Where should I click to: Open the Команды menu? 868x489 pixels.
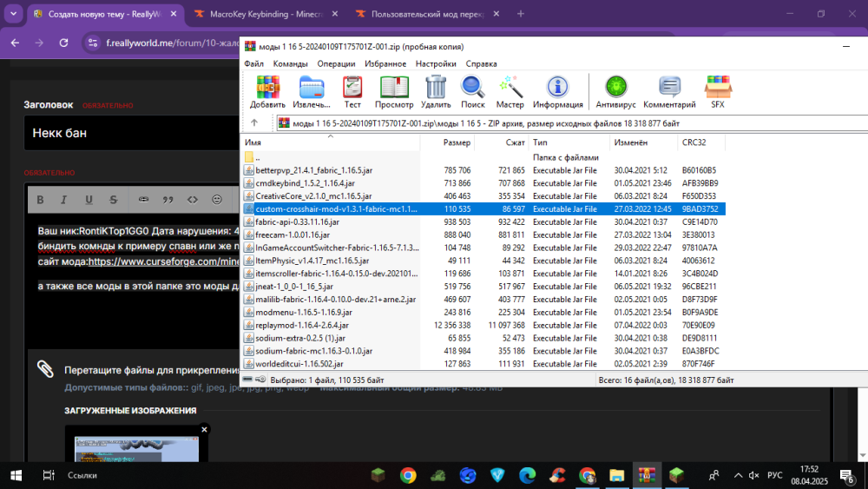(290, 63)
